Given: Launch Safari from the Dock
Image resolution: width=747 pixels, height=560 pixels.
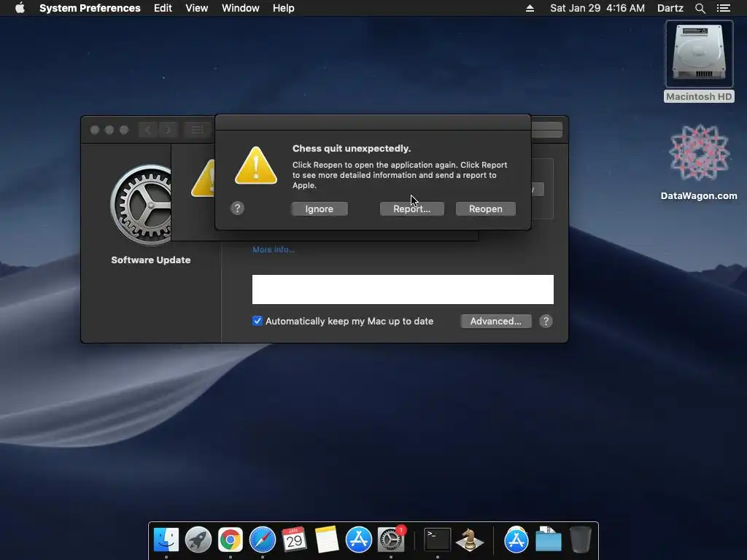Looking at the screenshot, I should [263, 540].
